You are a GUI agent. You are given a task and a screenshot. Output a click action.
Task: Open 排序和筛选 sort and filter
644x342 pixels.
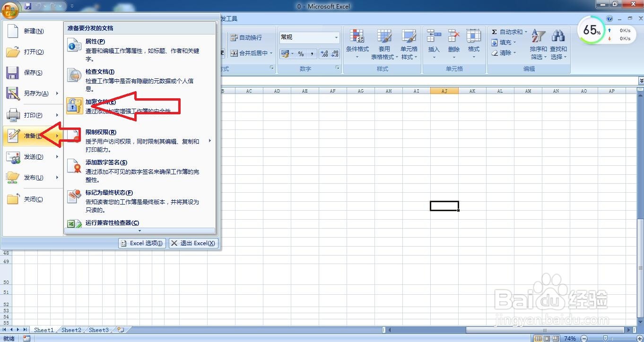point(538,44)
